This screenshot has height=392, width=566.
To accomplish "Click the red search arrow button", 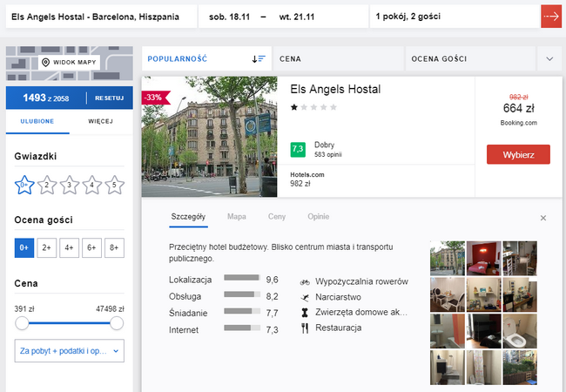I will click(x=550, y=17).
